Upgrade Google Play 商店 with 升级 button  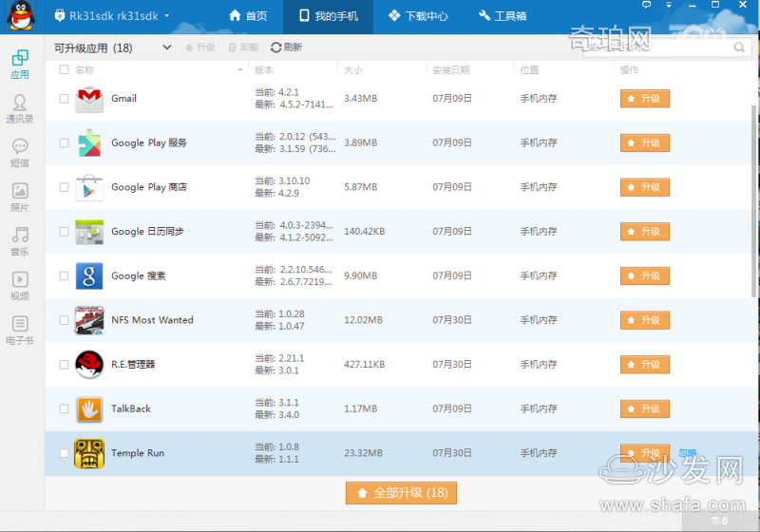tap(645, 187)
